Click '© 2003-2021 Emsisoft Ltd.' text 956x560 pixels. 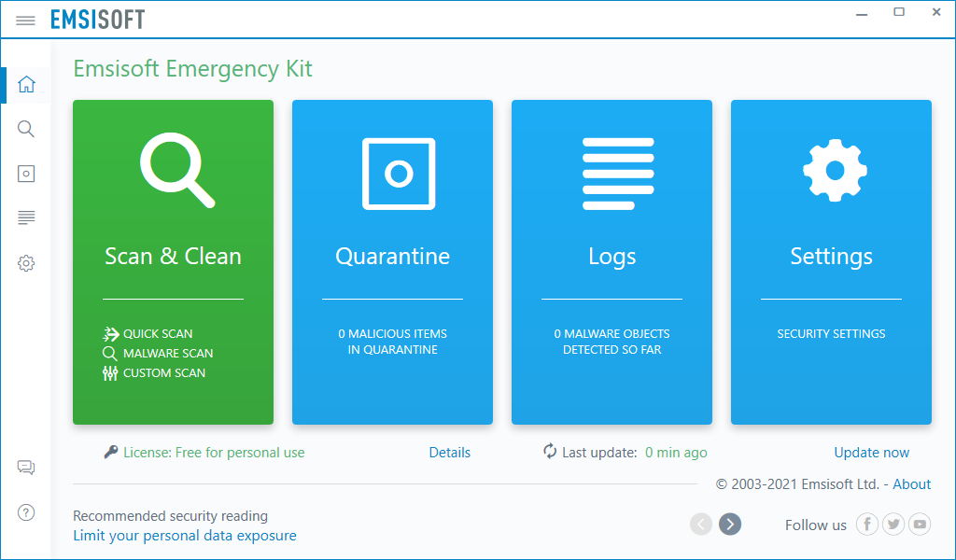(797, 484)
